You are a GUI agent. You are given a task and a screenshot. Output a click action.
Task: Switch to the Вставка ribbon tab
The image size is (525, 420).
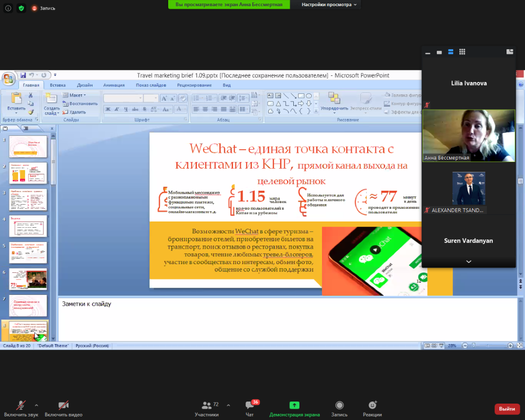57,85
